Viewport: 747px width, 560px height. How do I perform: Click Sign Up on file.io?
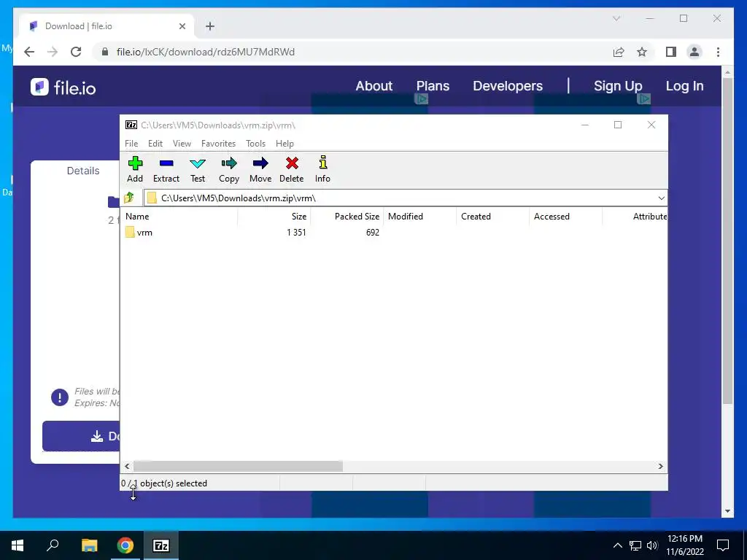(618, 86)
